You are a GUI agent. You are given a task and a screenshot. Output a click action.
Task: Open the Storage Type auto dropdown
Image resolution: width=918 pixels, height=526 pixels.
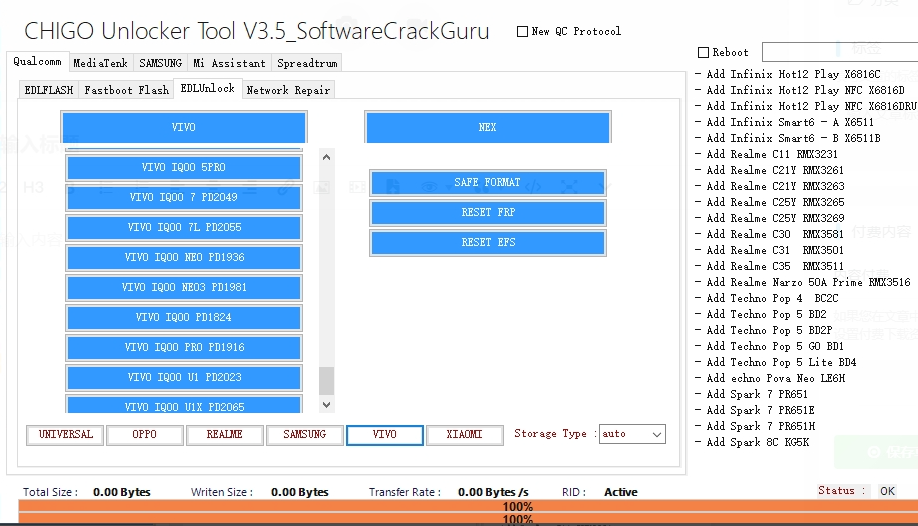pos(632,434)
